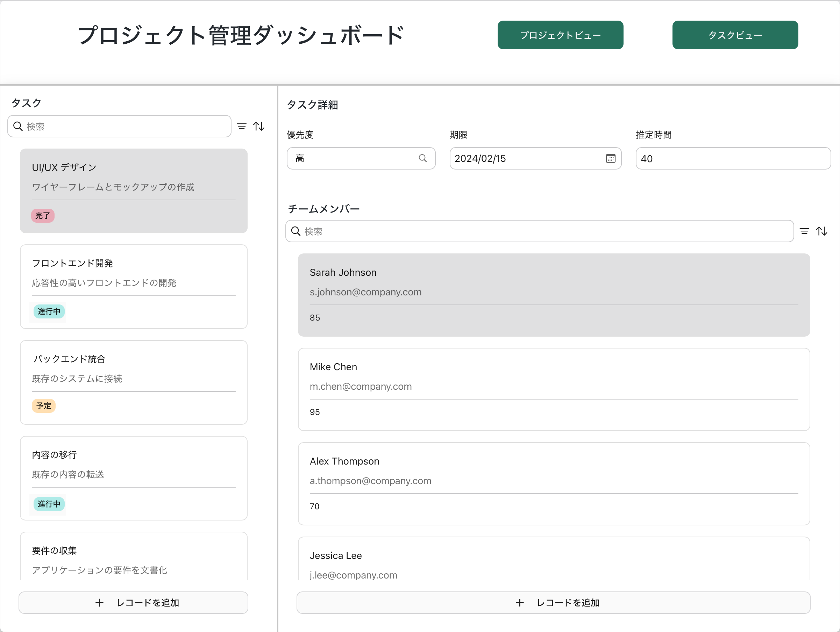Open the calendar icon in the 期限 field

(x=610, y=158)
